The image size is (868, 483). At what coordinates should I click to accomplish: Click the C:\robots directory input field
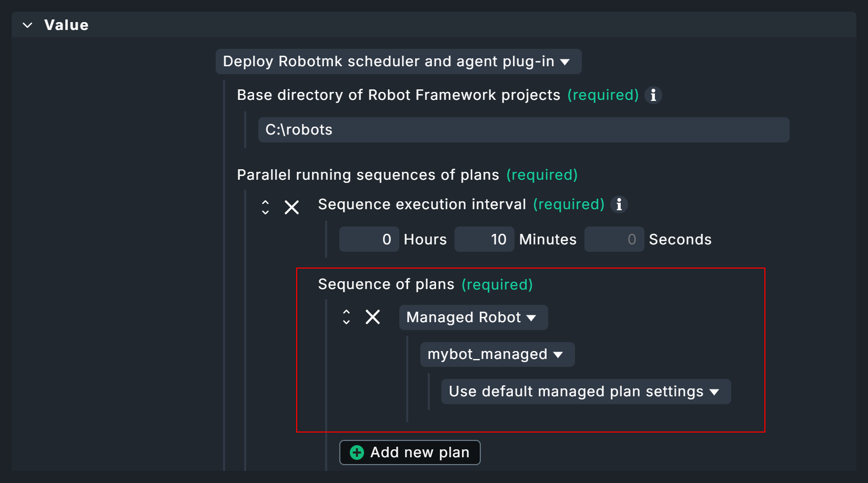(523, 130)
